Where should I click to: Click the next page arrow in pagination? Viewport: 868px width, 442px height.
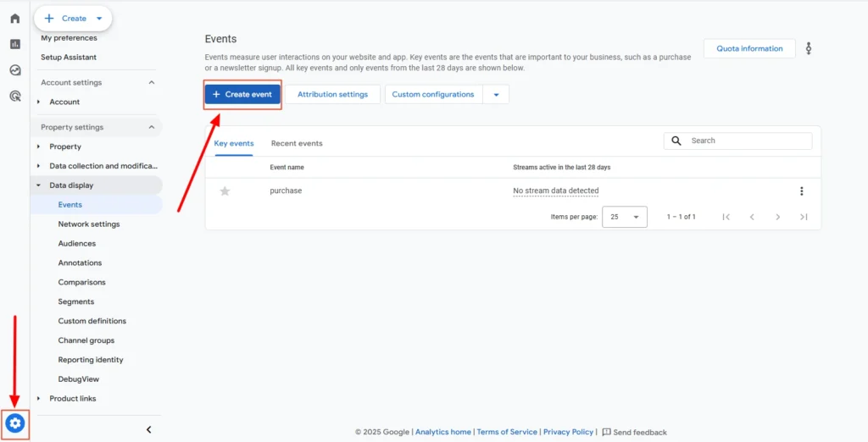point(777,217)
